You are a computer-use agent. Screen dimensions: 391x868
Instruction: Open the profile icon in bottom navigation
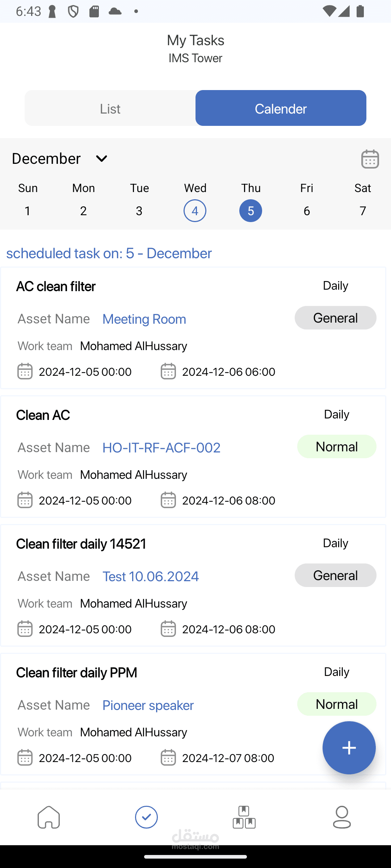pos(342,817)
